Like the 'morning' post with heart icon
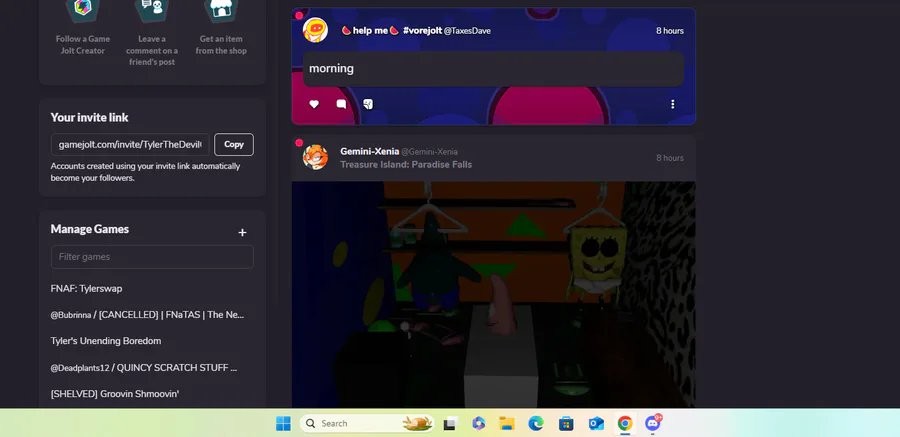 point(313,105)
